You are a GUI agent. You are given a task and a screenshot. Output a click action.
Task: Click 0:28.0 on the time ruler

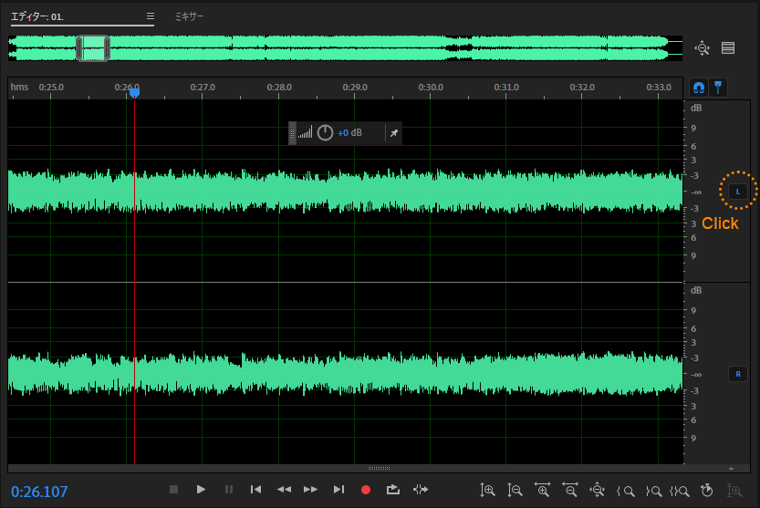279,87
